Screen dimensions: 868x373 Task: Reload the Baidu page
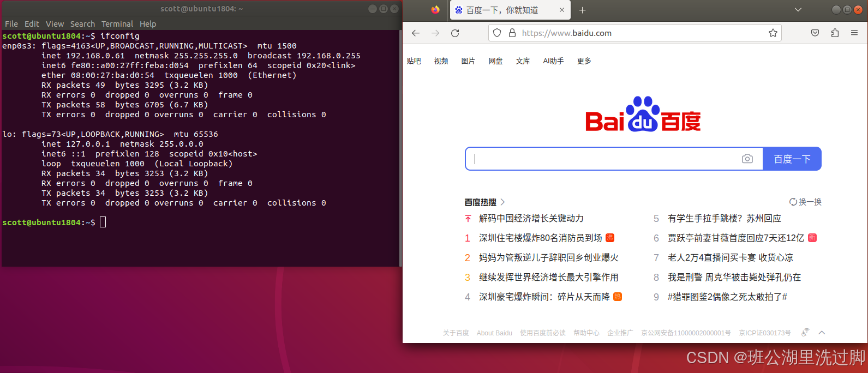point(455,33)
